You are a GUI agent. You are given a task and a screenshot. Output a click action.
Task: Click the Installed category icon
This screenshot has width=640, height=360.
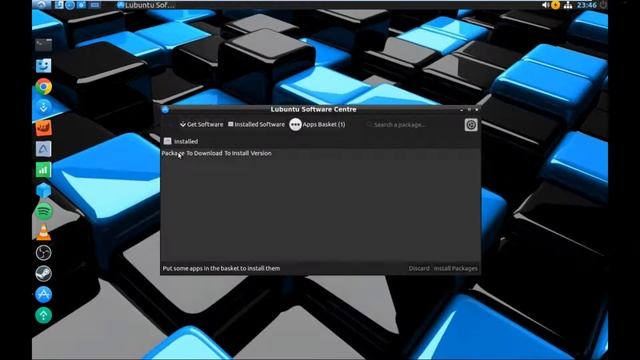(x=167, y=141)
